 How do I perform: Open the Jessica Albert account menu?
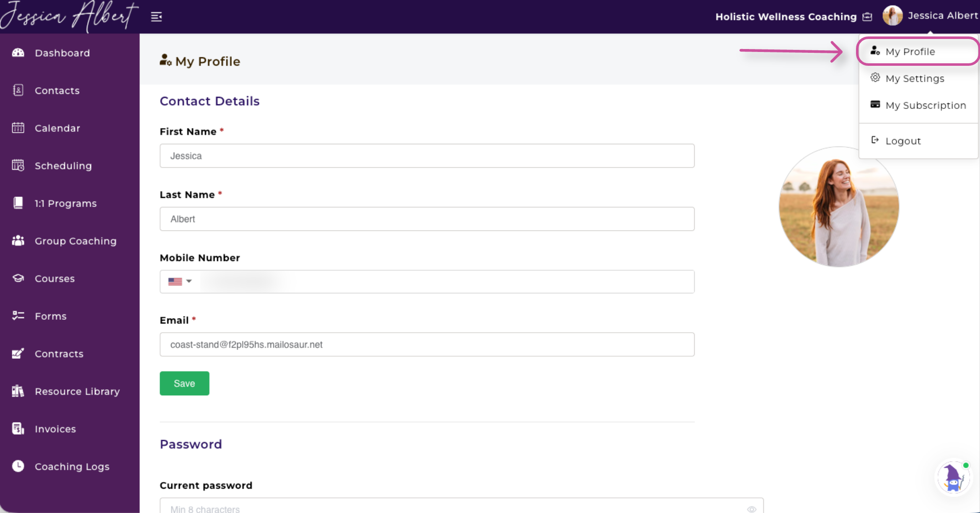click(930, 16)
